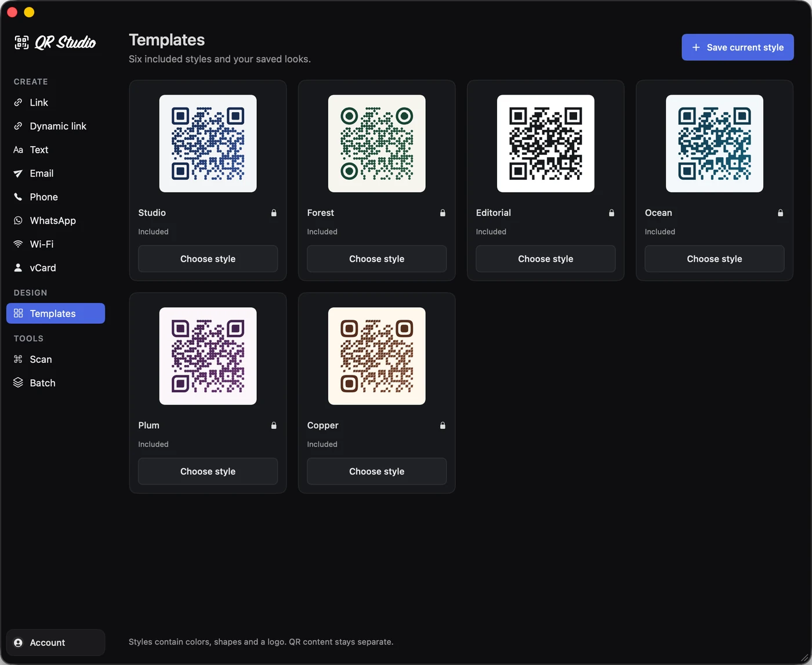812x665 pixels.
Task: Click the Phone handset icon
Action: click(x=18, y=197)
